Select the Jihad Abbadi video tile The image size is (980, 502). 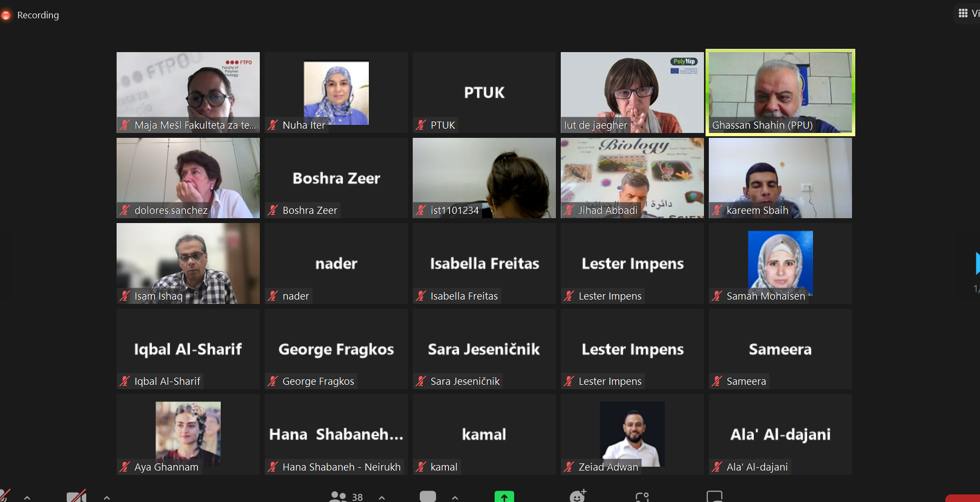[x=632, y=178]
